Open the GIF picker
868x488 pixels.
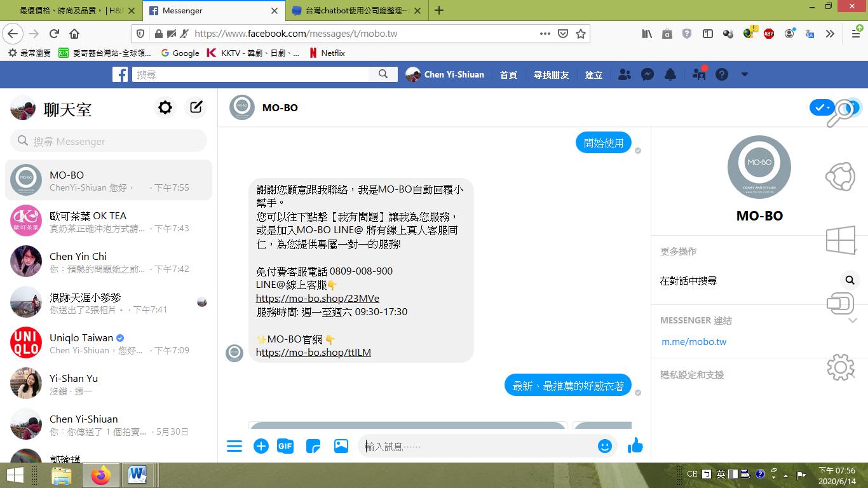point(285,446)
